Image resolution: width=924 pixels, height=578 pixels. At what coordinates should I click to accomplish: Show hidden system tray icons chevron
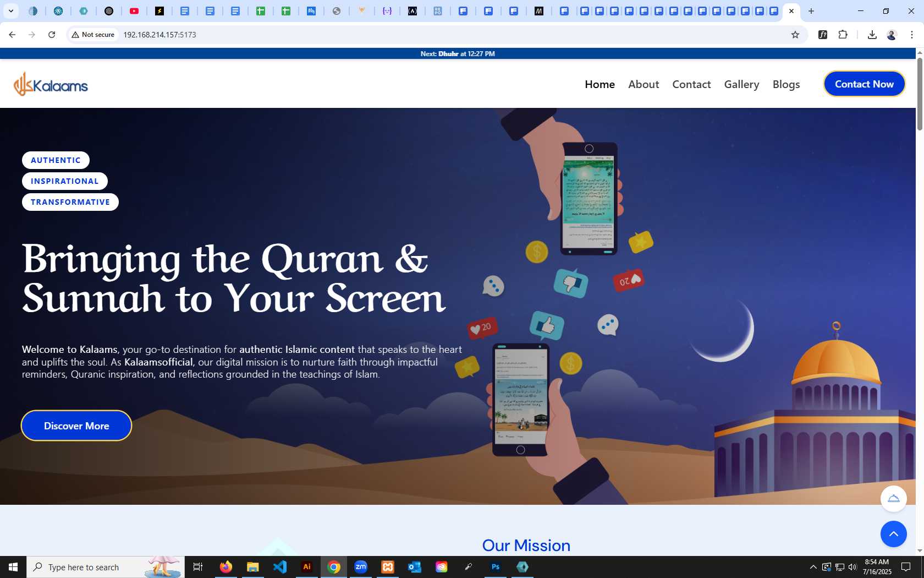pyautogui.click(x=813, y=567)
